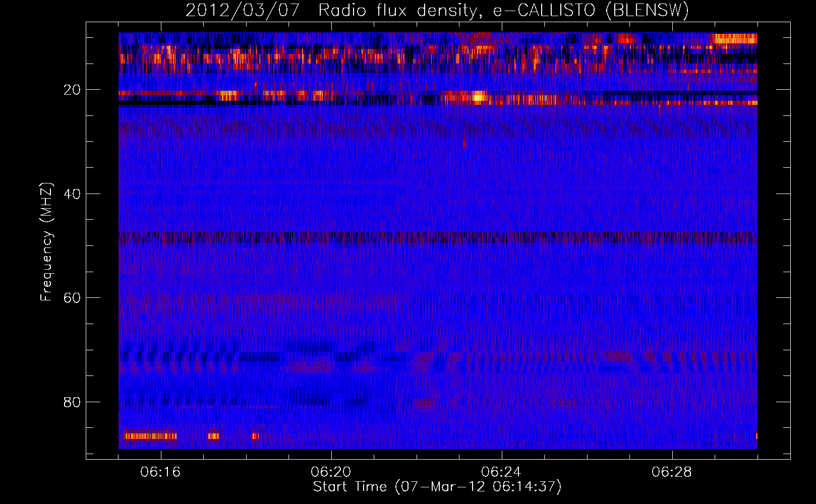Click the 80 MHz frequency tick label

pyautogui.click(x=72, y=402)
